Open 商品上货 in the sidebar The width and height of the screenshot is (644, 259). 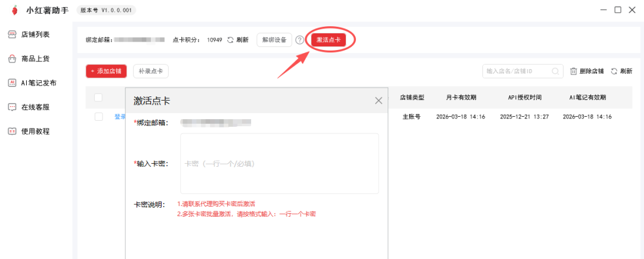29,58
